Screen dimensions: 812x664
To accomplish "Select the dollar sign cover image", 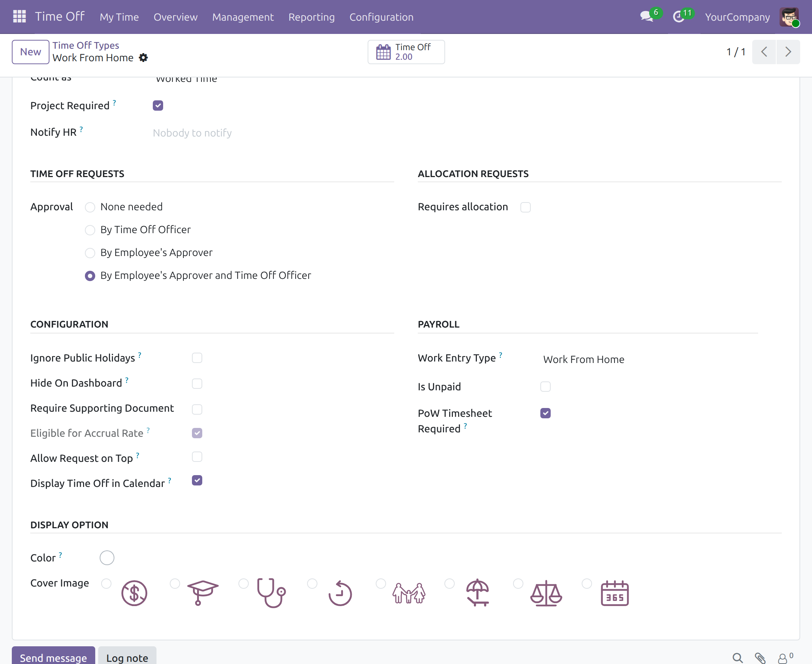I will tap(134, 593).
